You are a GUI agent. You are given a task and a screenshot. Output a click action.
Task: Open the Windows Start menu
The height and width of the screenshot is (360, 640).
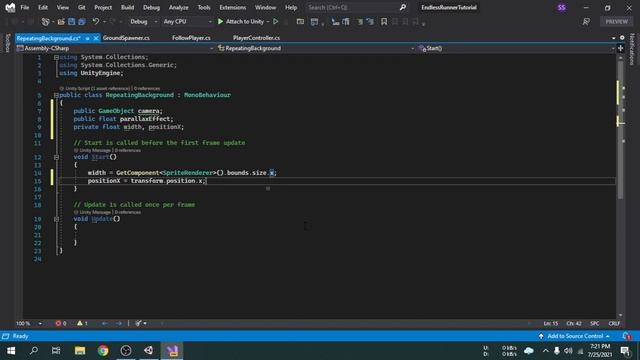point(11,351)
